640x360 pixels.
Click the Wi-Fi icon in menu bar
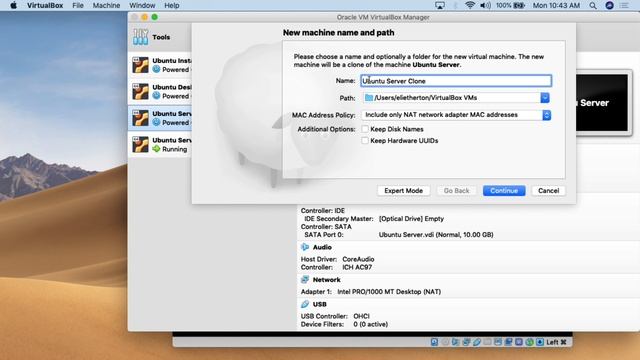pos(470,5)
